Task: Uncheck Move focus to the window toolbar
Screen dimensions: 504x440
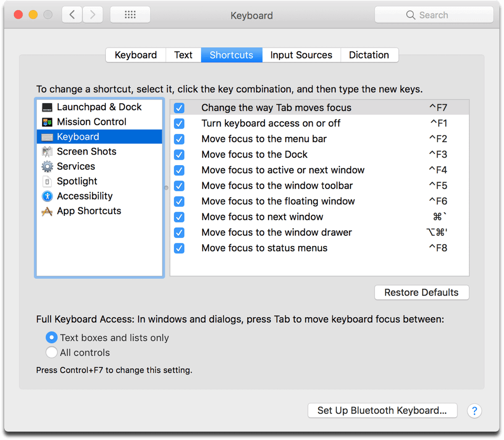Action: click(x=179, y=186)
